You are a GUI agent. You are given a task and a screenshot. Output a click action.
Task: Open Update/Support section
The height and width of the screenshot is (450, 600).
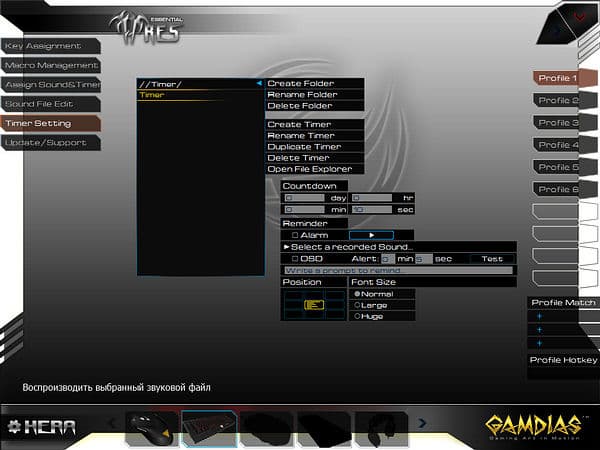point(51,143)
